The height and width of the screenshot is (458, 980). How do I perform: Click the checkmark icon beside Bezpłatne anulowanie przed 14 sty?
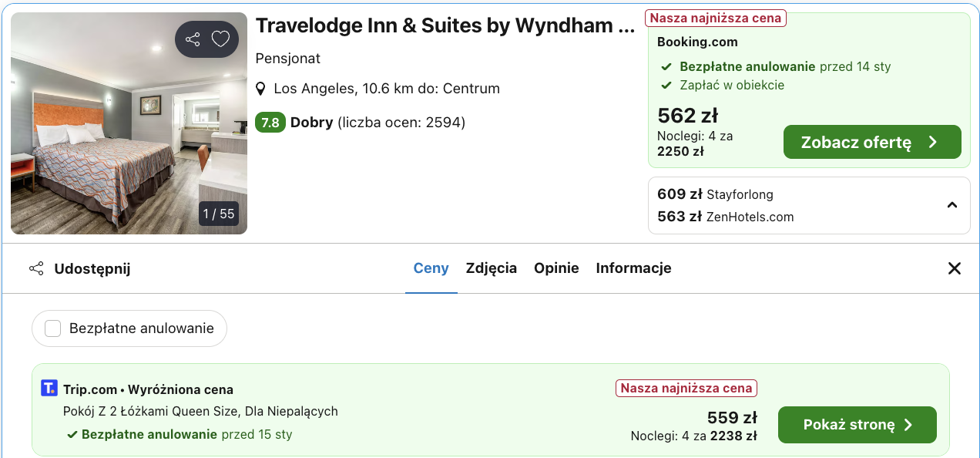(667, 67)
